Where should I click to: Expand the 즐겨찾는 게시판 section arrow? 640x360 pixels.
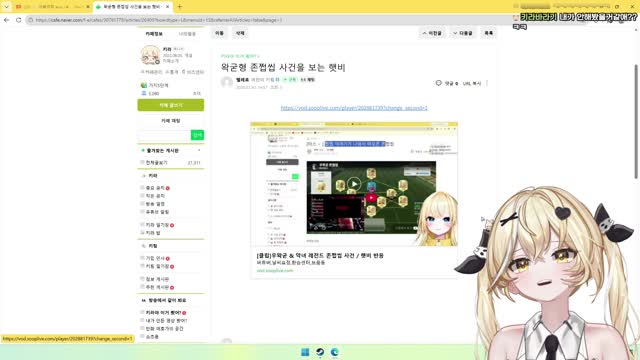pyautogui.click(x=199, y=151)
